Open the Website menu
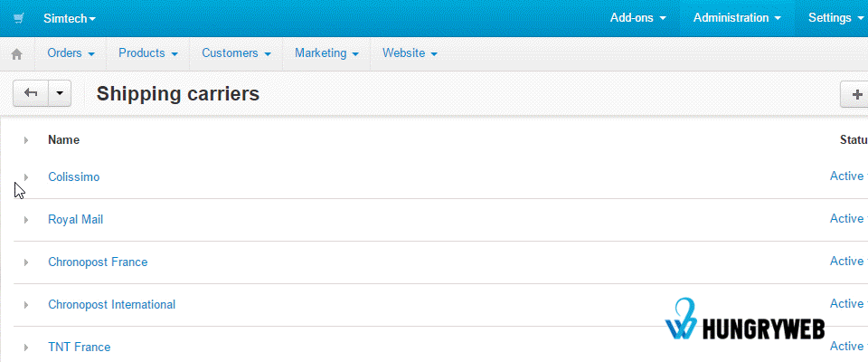This screenshot has width=868, height=362. tap(410, 53)
